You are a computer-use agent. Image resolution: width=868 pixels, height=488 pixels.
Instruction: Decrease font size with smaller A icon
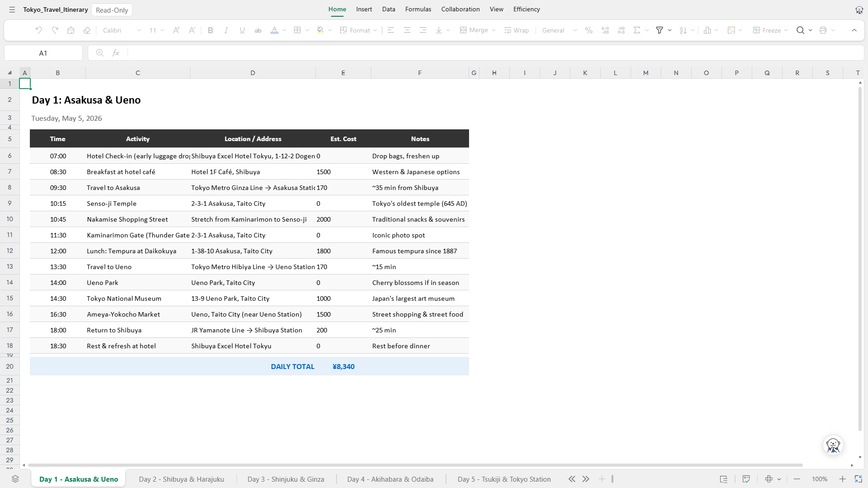pos(192,30)
